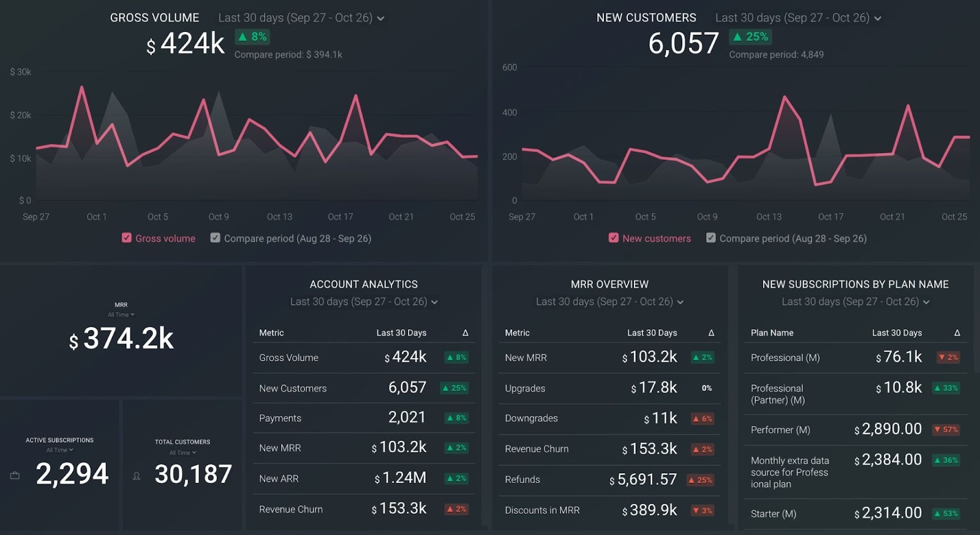Click the 8% increase badge under Gross Volume
Image resolution: width=980 pixels, height=535 pixels.
point(252,37)
